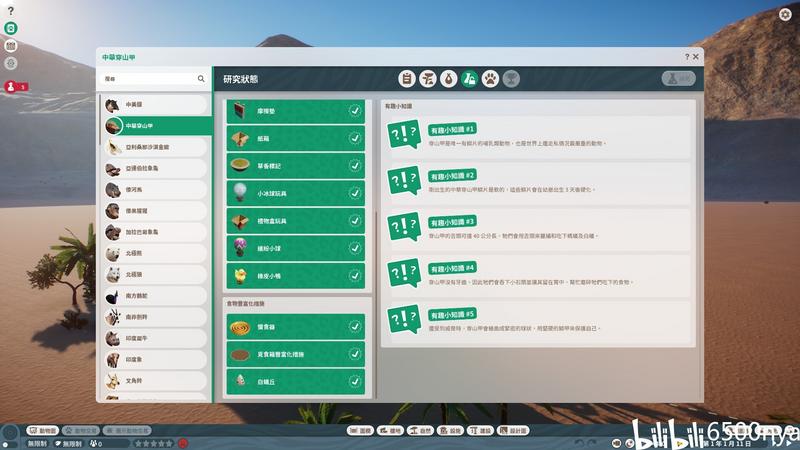The height and width of the screenshot is (450, 800).
Task: Click the checkmark on the forage box row
Action: [x=355, y=354]
